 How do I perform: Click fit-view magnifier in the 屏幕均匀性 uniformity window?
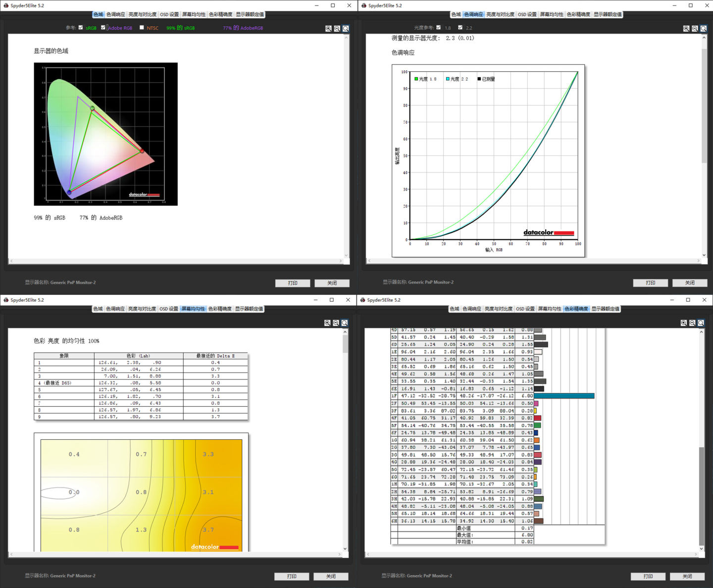[345, 323]
